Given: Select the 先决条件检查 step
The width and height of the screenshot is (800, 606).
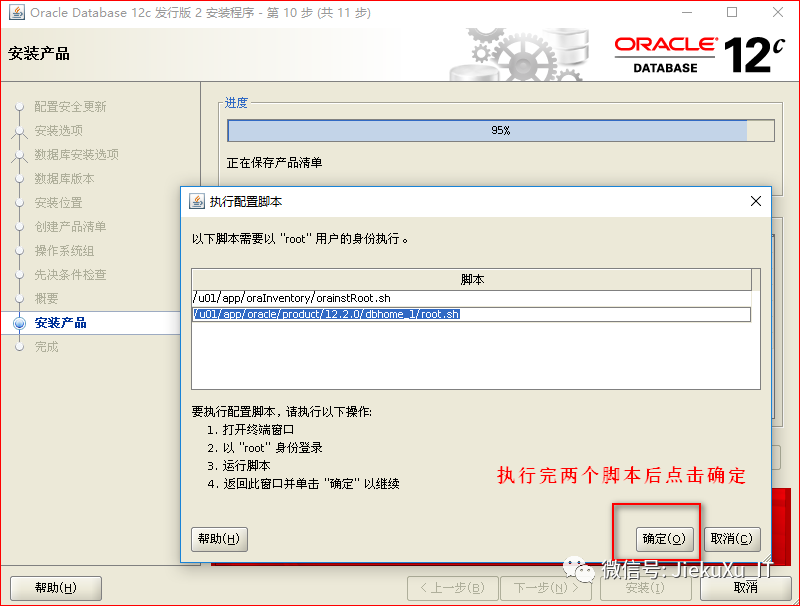Looking at the screenshot, I should (70, 274).
